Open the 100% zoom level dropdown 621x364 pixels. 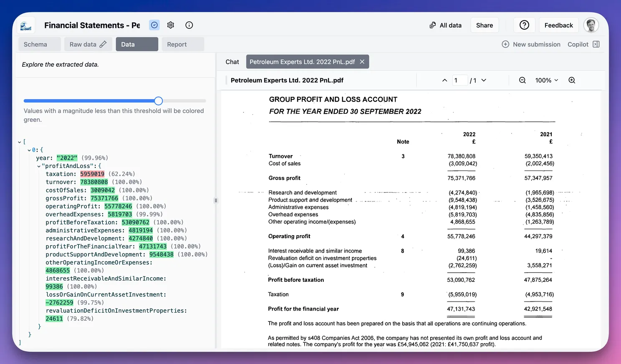click(x=547, y=80)
